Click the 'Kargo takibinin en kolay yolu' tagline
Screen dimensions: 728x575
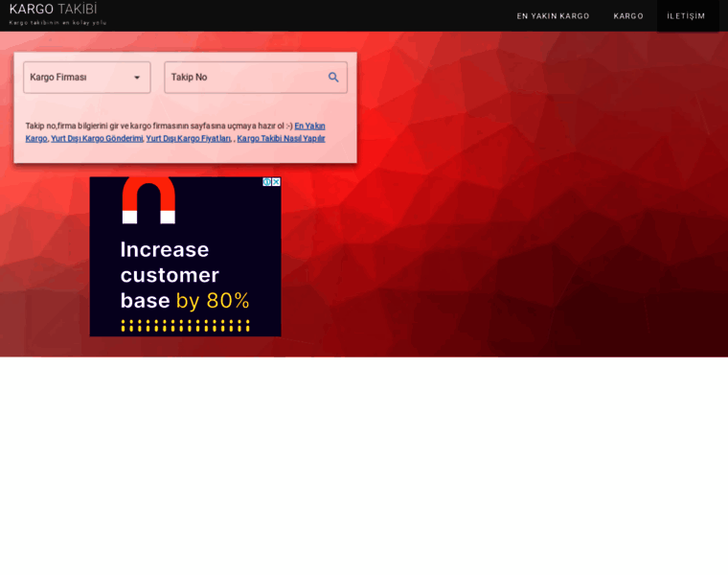[x=58, y=23]
